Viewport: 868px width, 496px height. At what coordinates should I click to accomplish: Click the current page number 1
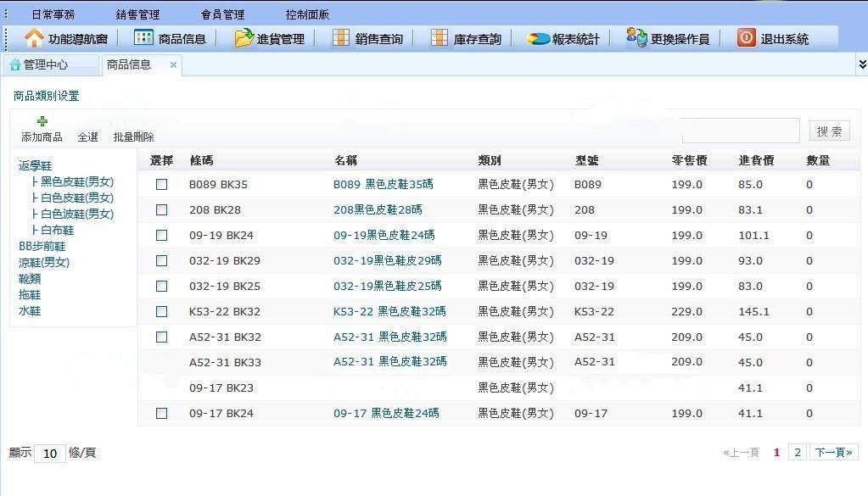776,452
